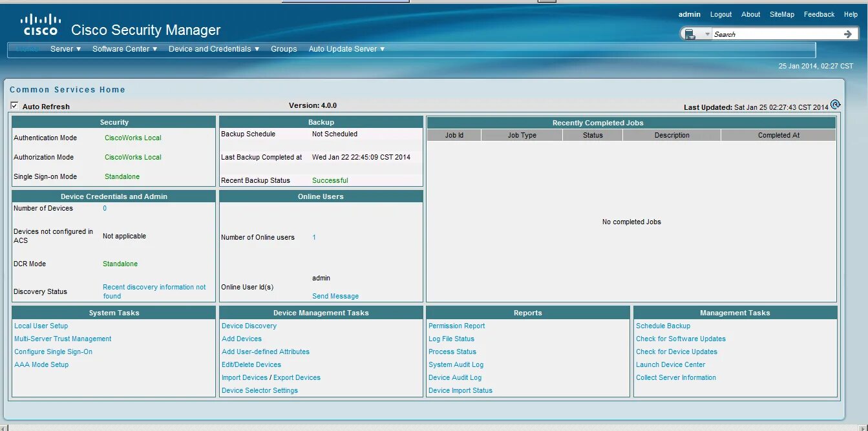Click Collect Server Information
Image resolution: width=868 pixels, height=431 pixels.
tap(676, 377)
